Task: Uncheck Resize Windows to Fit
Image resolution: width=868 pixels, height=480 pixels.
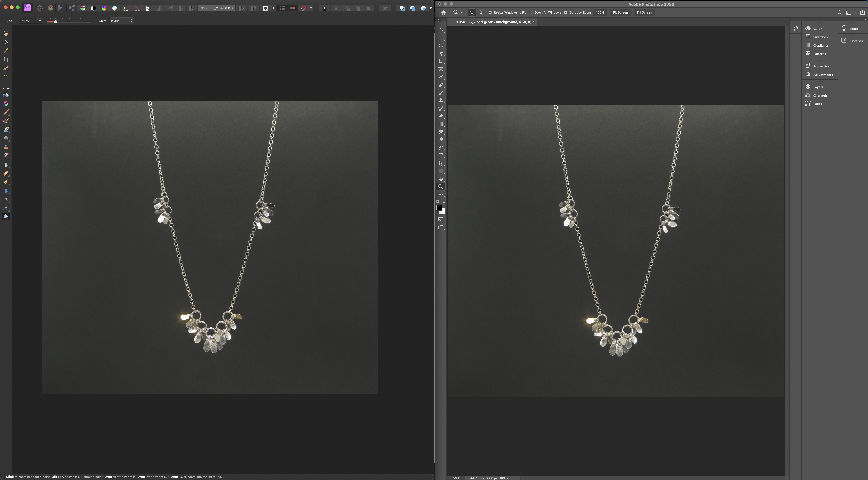Action: 490,12
